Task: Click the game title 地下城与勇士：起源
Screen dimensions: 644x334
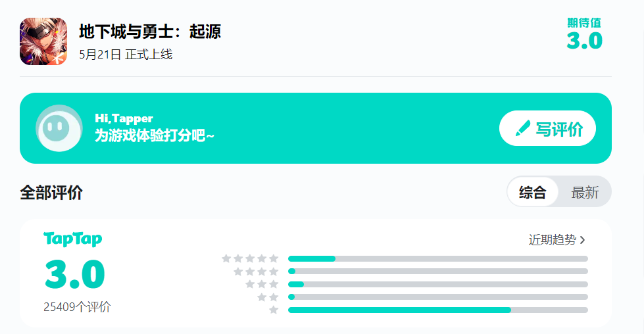Action: click(x=150, y=32)
